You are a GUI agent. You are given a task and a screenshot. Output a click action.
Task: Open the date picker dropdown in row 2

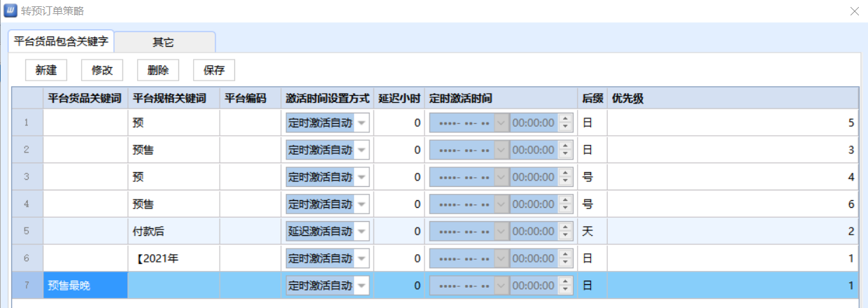click(x=501, y=150)
